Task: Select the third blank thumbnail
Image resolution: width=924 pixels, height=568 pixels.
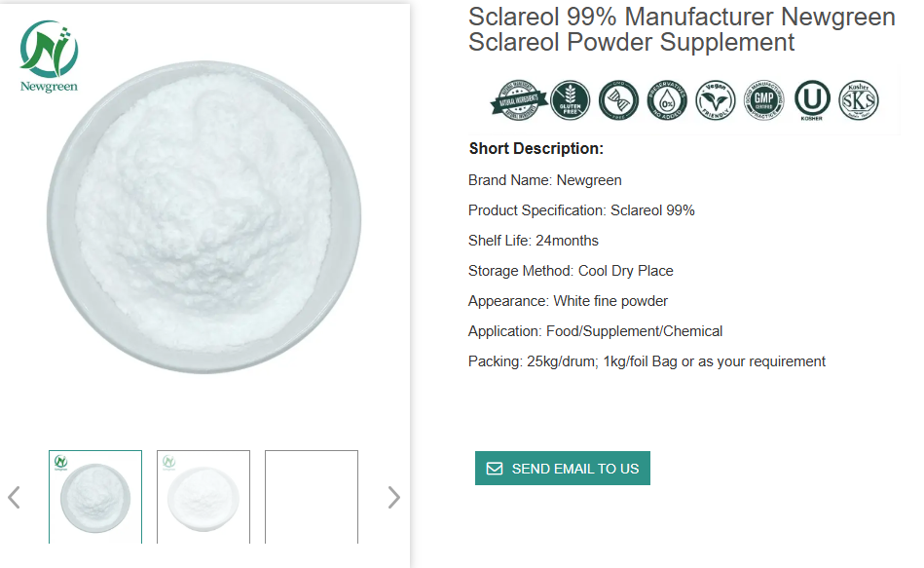Action: [x=312, y=497]
